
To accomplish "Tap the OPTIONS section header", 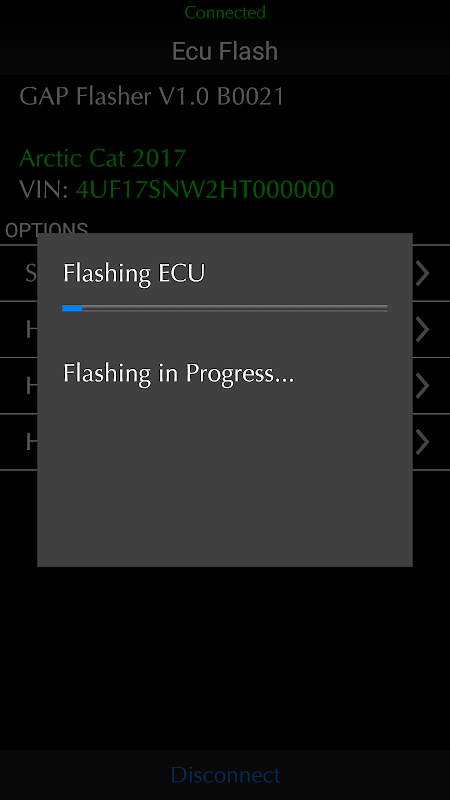I will [x=46, y=230].
